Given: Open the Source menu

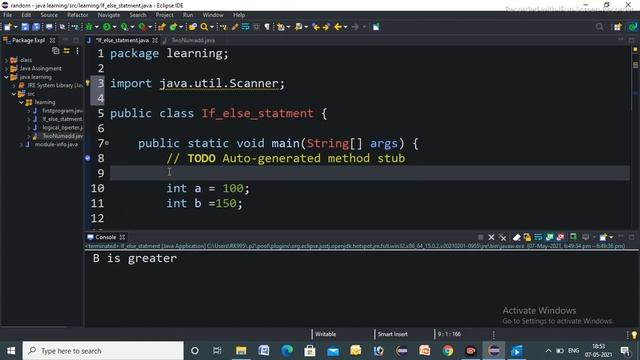Looking at the screenshot, I should click(x=49, y=15).
